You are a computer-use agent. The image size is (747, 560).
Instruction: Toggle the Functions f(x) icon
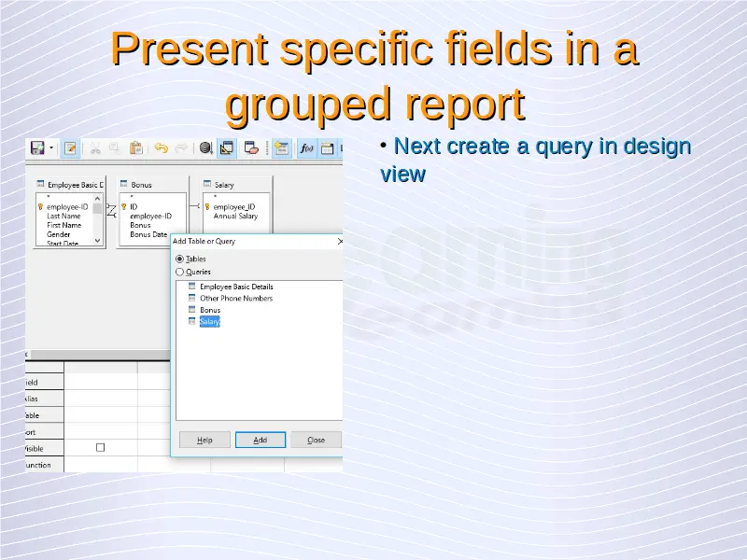306,148
